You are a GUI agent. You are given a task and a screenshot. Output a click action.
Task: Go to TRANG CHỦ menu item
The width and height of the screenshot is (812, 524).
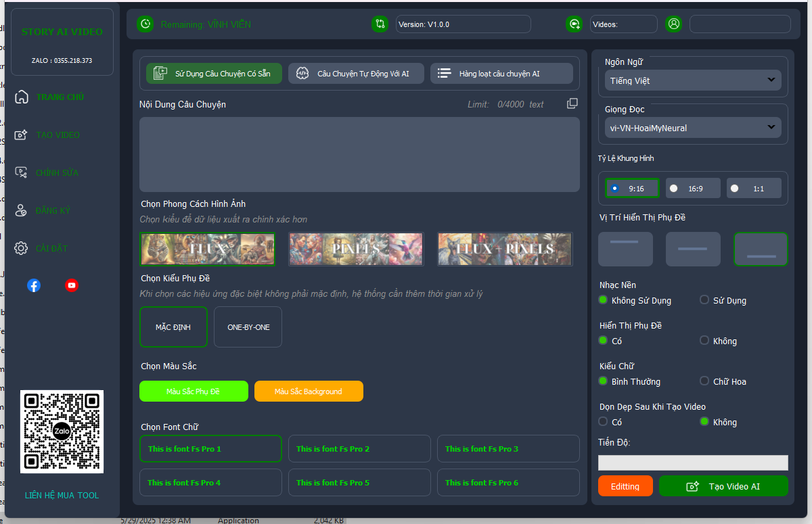pyautogui.click(x=60, y=97)
